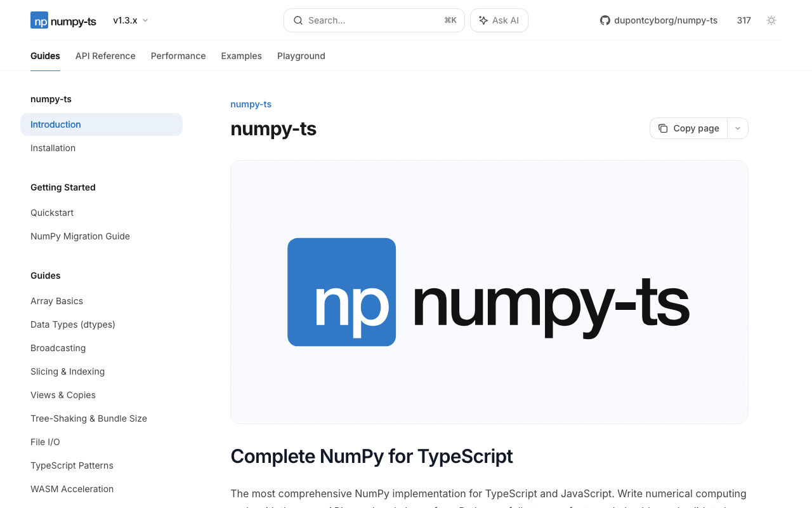Open the TypeScript Patterns guide
Screen dimensions: 812x508
[101, 465]
